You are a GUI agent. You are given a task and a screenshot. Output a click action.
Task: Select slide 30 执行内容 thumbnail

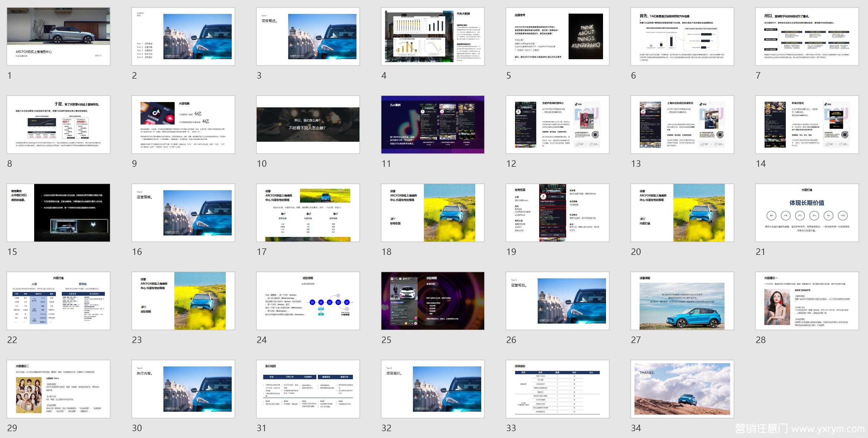point(183,389)
